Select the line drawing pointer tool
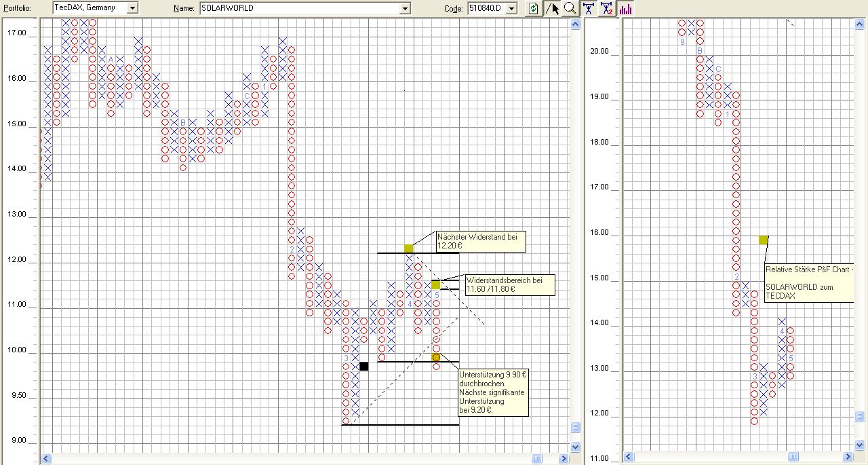 pos(553,8)
